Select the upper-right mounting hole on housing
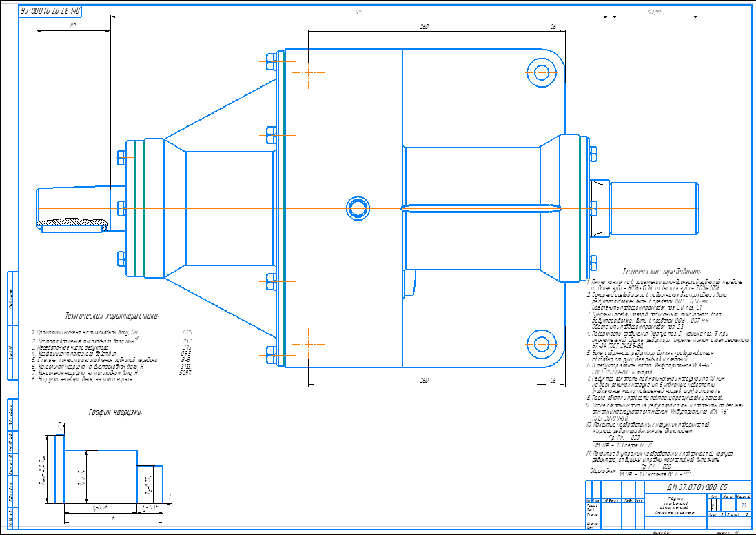756x535 pixels. pos(541,71)
